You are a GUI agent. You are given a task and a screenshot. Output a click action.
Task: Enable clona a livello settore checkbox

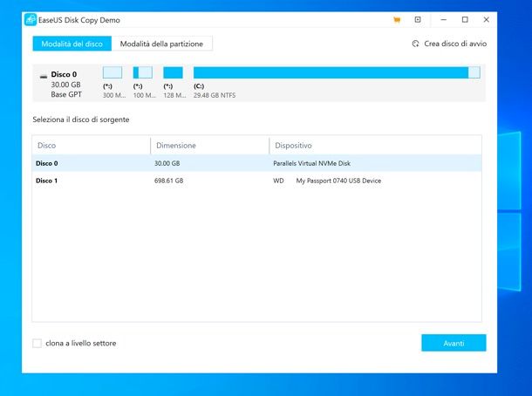point(37,343)
